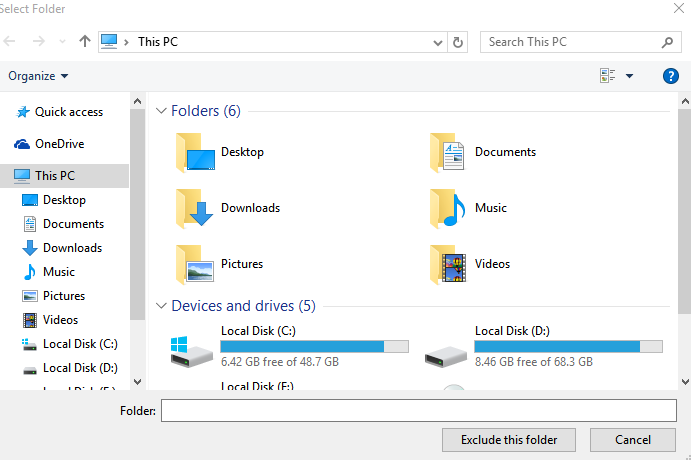The image size is (691, 460).
Task: Click main pane scroll down arrow
Action: pyautogui.click(x=685, y=382)
